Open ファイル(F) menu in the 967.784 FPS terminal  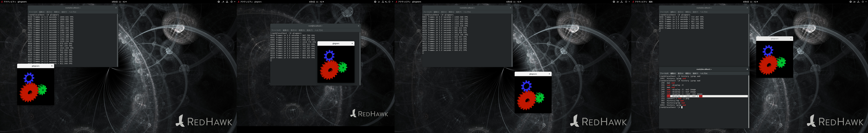[x=276, y=30]
